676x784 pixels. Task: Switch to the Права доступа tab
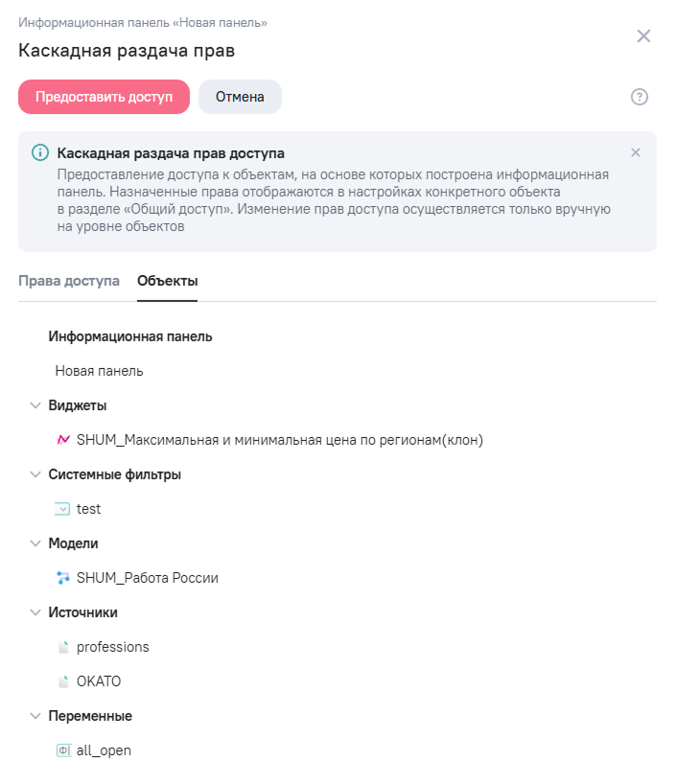[x=69, y=281]
